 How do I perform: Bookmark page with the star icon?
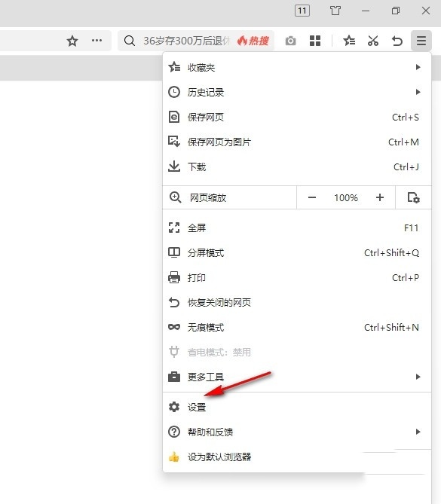(72, 41)
